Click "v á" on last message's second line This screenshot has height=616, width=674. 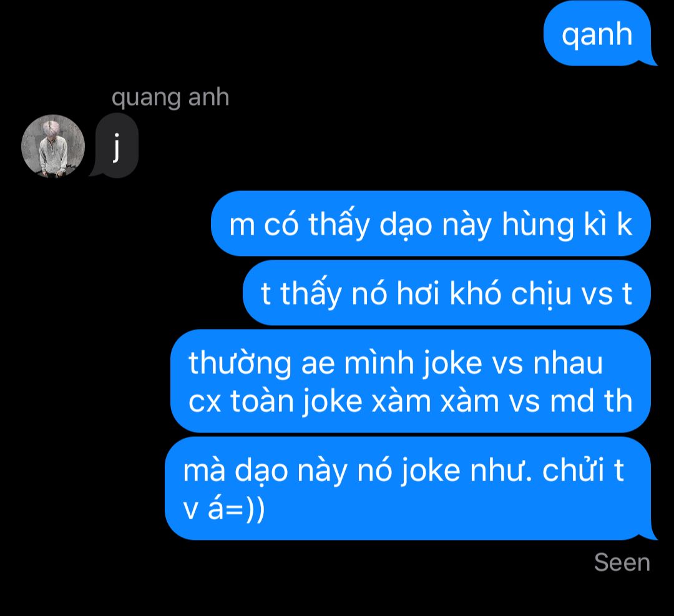click(203, 507)
